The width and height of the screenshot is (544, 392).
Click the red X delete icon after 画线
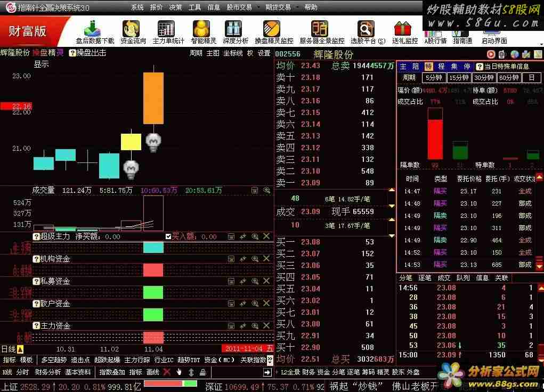click(x=167, y=372)
